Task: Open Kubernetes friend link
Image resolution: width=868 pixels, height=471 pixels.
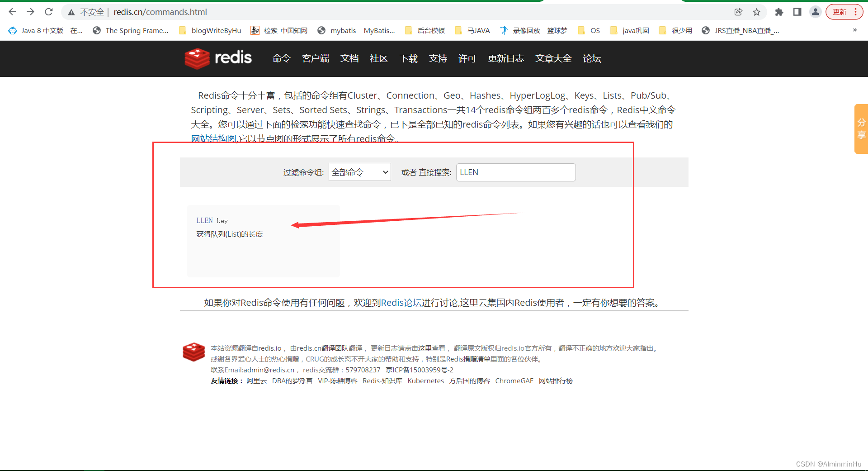Action: tap(425, 381)
